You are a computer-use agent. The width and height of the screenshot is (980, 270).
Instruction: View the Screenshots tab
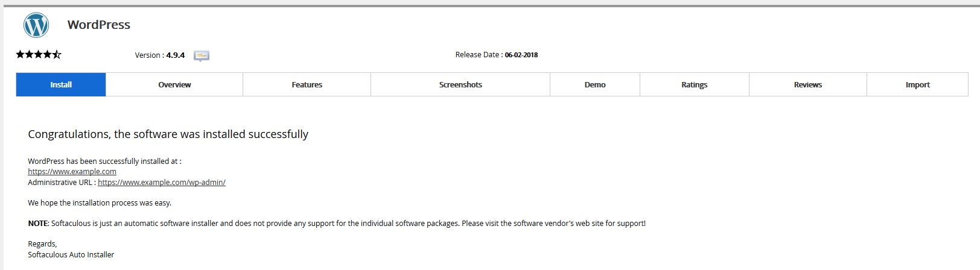click(460, 84)
